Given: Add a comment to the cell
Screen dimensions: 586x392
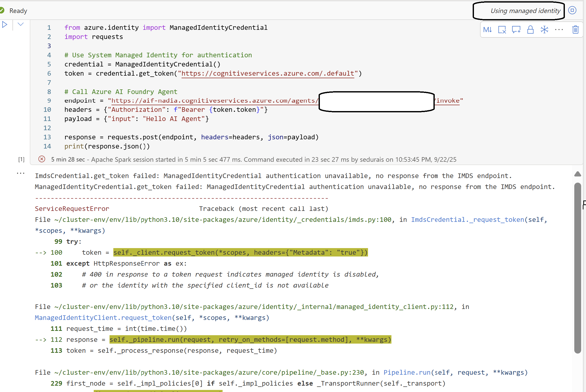Looking at the screenshot, I should (x=516, y=30).
